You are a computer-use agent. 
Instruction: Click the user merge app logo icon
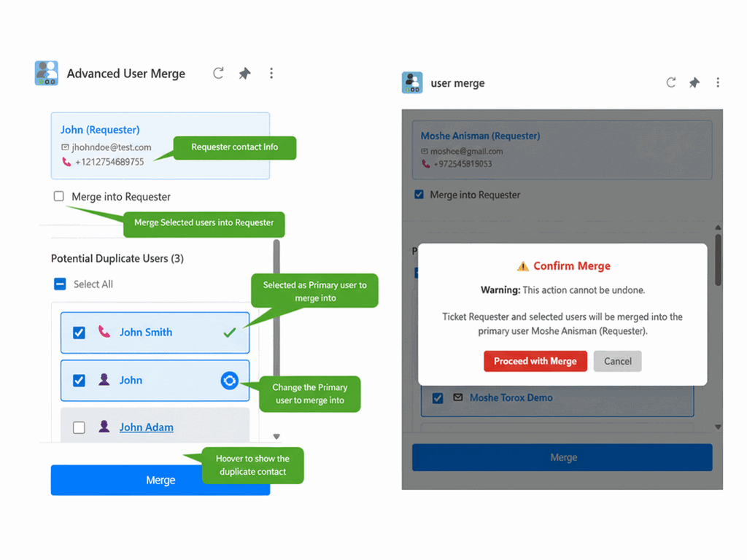[412, 82]
